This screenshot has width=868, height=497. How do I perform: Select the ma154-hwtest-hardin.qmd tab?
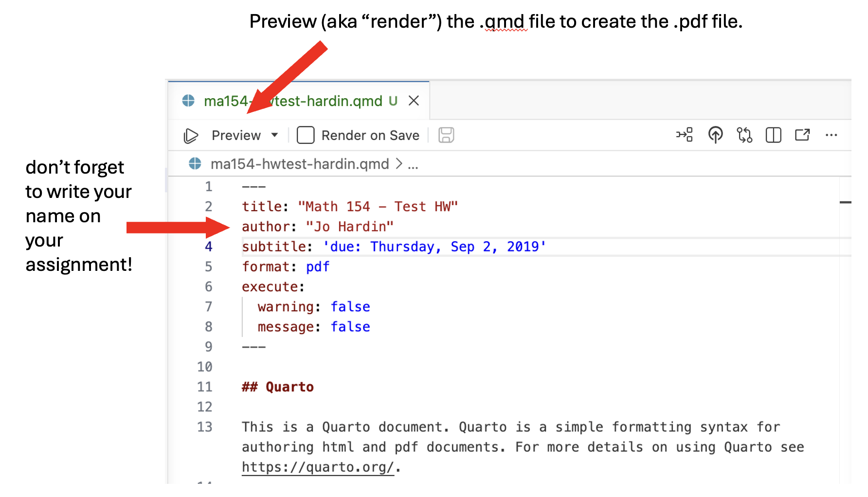[293, 101]
